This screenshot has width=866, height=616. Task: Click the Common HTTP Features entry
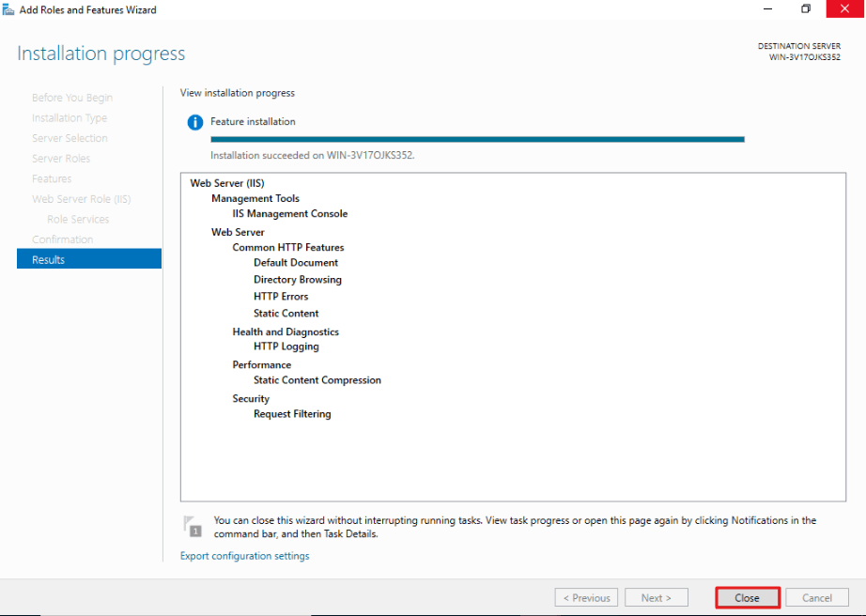[x=288, y=247]
